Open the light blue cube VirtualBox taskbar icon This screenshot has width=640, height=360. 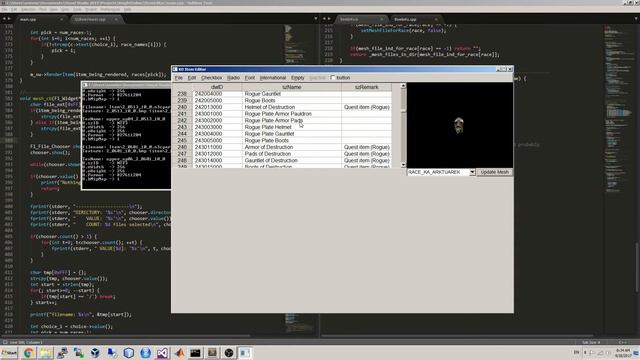[x=129, y=353]
